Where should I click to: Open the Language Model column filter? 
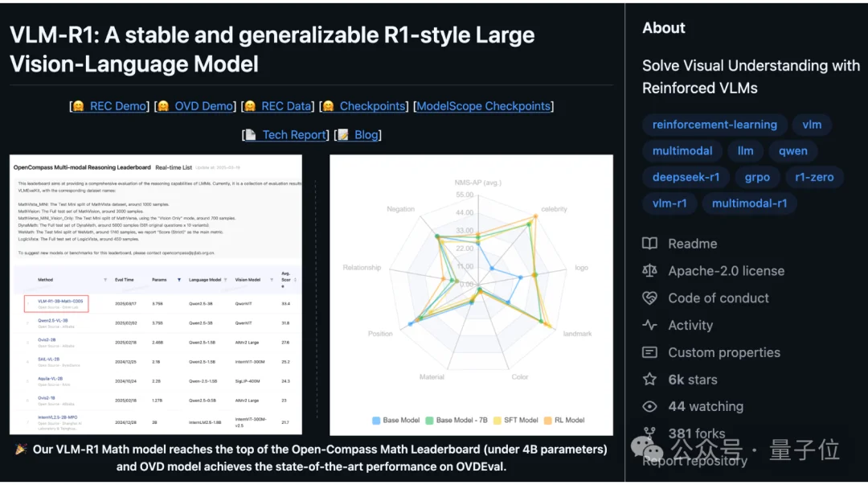225,280
